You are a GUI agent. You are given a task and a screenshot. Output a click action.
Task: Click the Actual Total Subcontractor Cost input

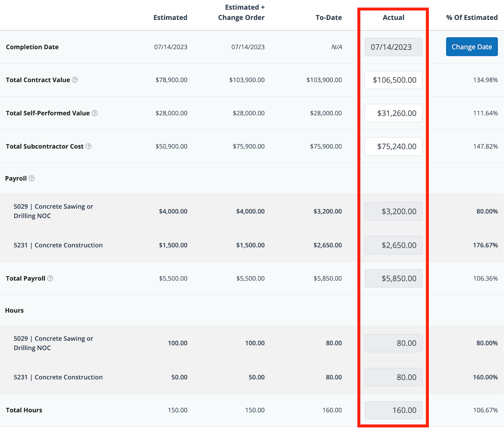pos(393,146)
